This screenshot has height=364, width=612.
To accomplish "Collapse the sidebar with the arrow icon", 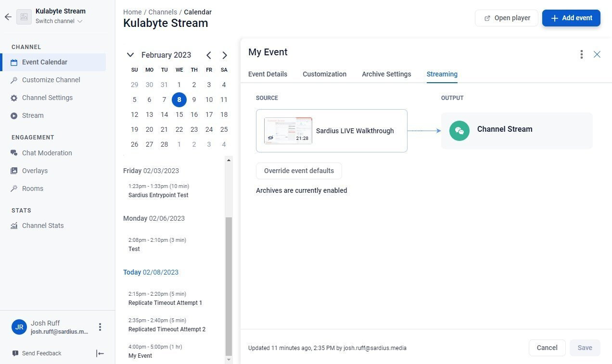I will pyautogui.click(x=100, y=353).
